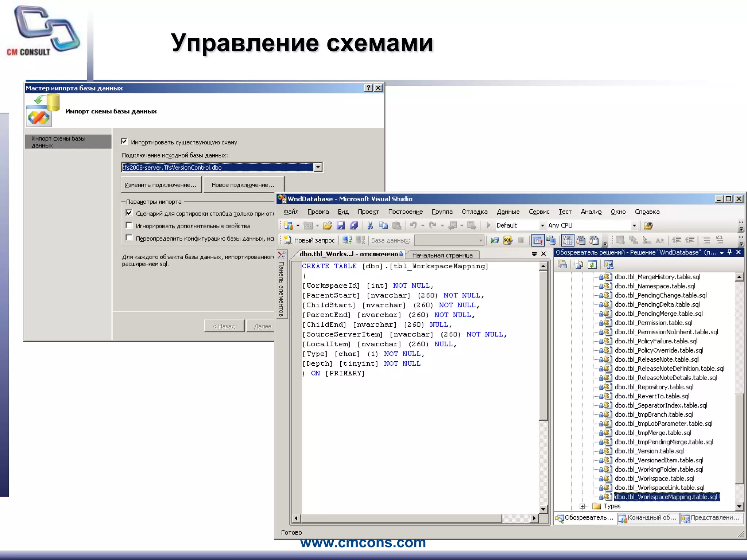Enable Переопределить конфигурацию базы данных checkbox
Screen dimensions: 747x560
click(129, 238)
